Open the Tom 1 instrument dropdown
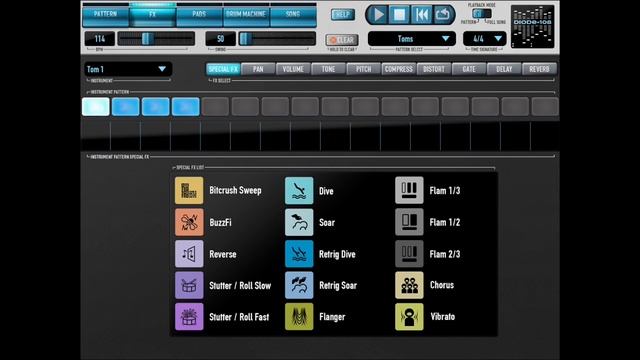The width and height of the screenshot is (640, 360). (x=128, y=69)
